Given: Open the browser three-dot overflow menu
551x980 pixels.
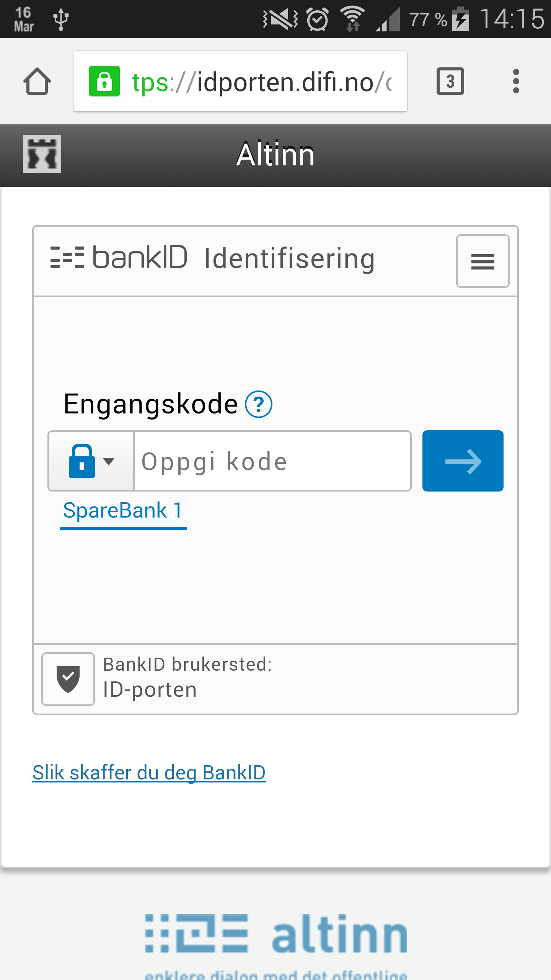Looking at the screenshot, I should click(516, 81).
